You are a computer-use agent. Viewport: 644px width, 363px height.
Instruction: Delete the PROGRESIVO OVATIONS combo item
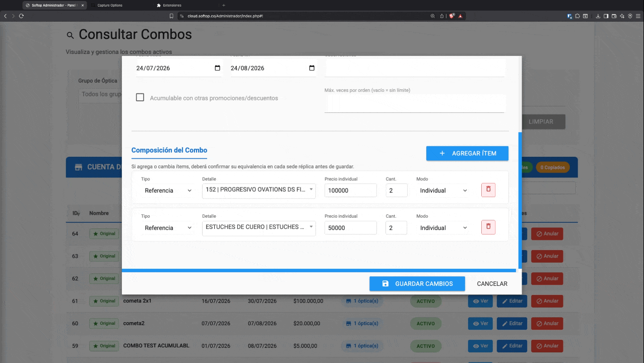[x=488, y=190]
